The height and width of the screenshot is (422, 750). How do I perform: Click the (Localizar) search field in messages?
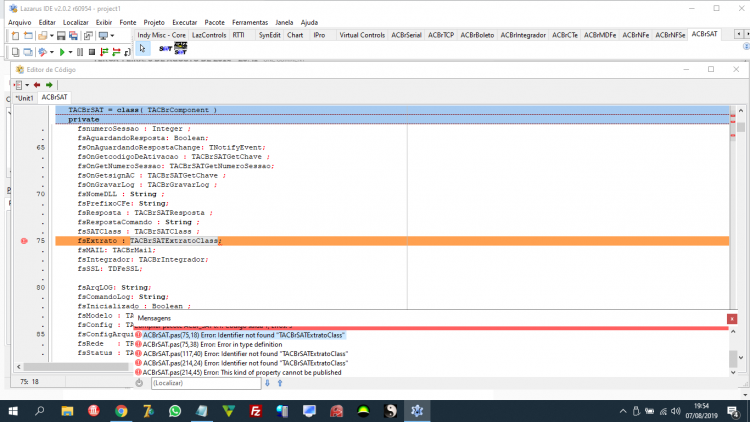pos(206,383)
